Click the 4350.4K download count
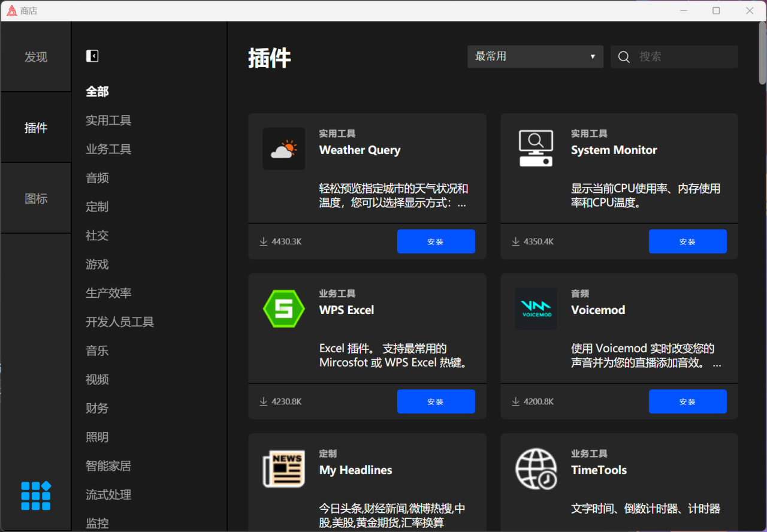 pyautogui.click(x=539, y=241)
